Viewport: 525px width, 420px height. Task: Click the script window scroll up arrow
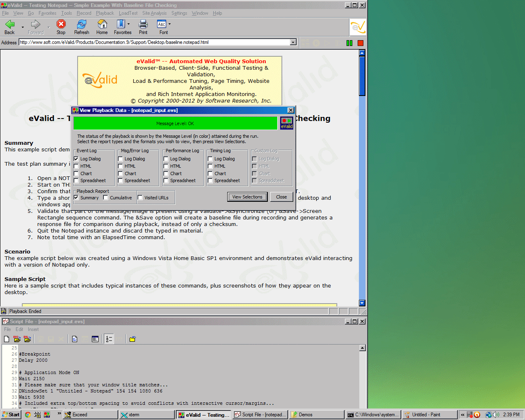[x=362, y=348]
